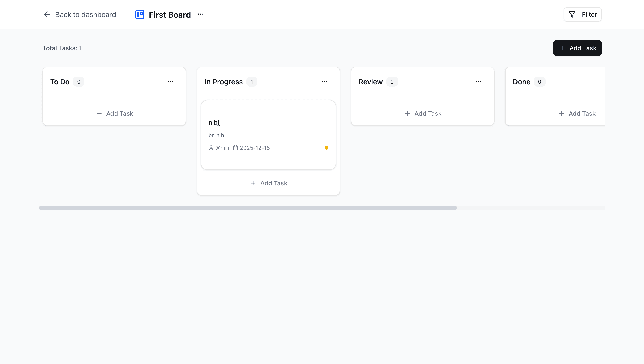Viewport: 644px width, 364px height.
Task: Add a task under In Progress column
Action: click(268, 183)
